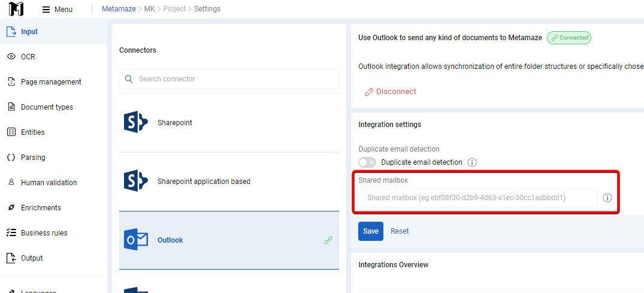Viewport: 644px width, 293px height.
Task: Open the hamburger Menu icon
Action: tap(46, 9)
